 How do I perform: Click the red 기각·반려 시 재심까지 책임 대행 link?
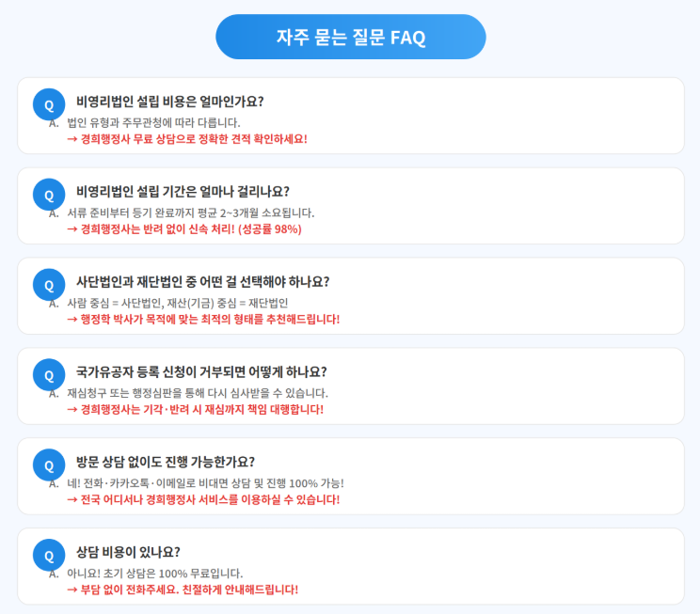pyautogui.click(x=195, y=409)
